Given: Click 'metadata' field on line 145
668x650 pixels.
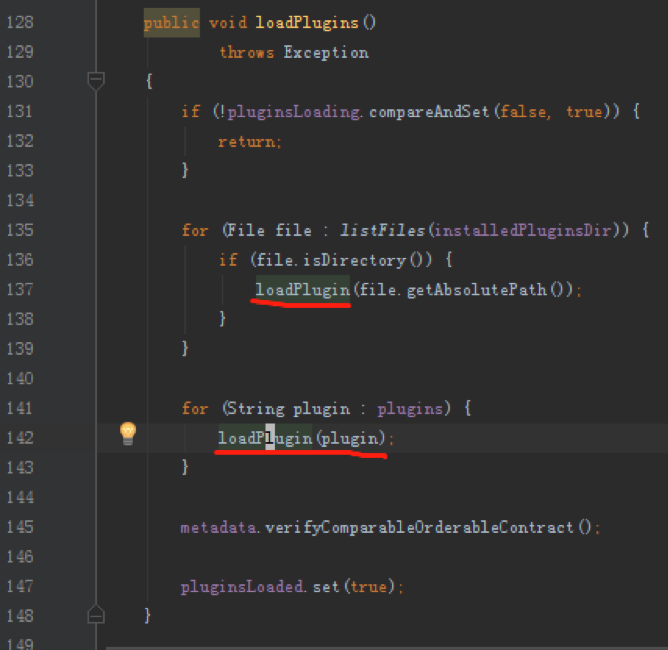Looking at the screenshot, I should pyautogui.click(x=219, y=527).
